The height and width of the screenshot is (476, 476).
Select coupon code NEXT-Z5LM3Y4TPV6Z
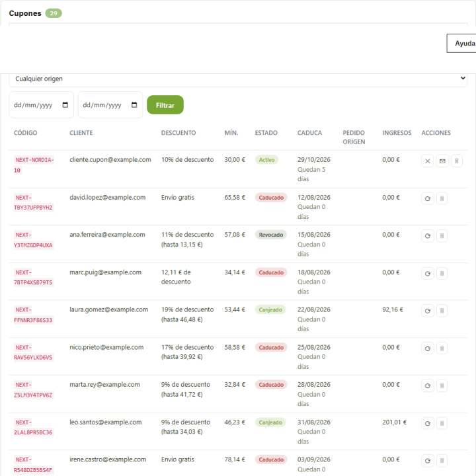click(x=33, y=390)
